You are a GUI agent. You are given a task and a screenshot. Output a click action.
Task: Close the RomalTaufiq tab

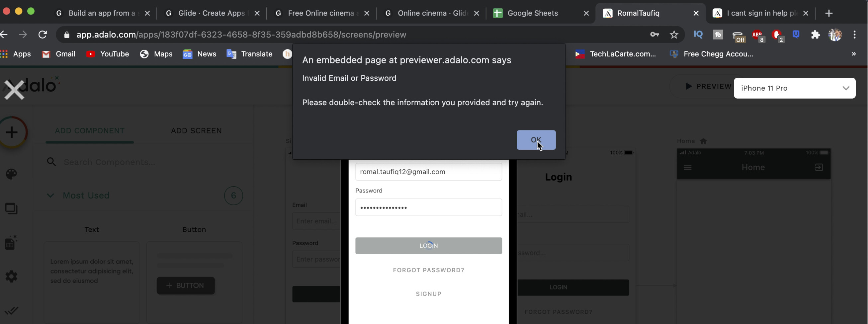(x=696, y=13)
